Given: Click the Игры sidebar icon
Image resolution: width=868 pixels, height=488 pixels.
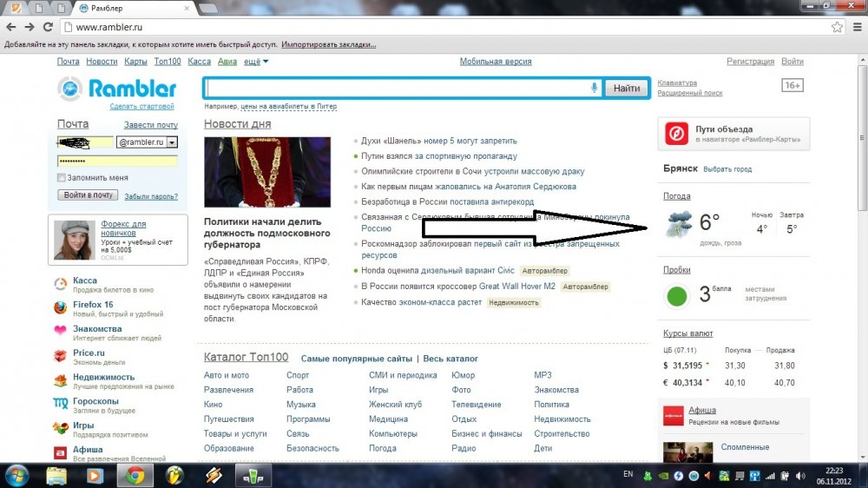Looking at the screenshot, I should 61,428.
